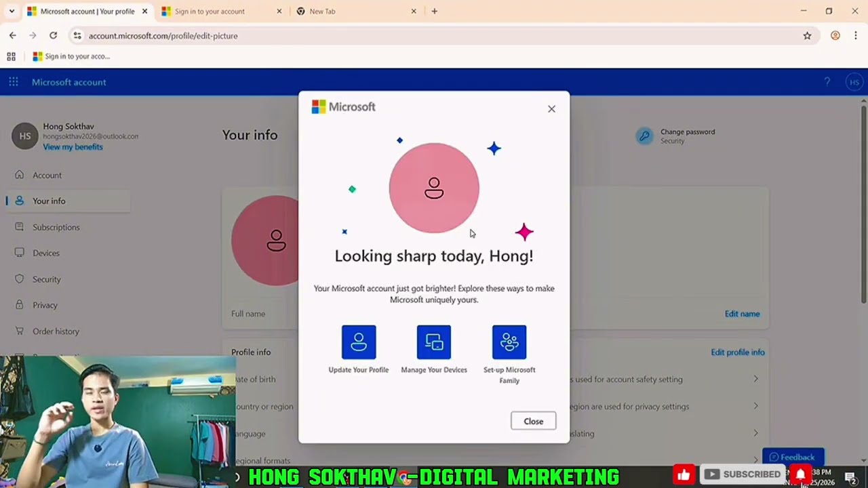The height and width of the screenshot is (488, 868).
Task: Click the Sign in to your account bookmark
Action: click(x=71, y=56)
